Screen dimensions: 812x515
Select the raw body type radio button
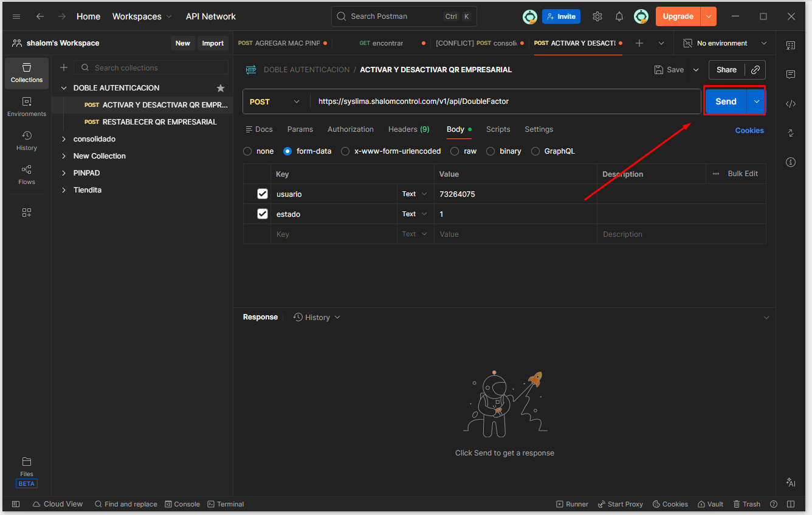point(455,151)
